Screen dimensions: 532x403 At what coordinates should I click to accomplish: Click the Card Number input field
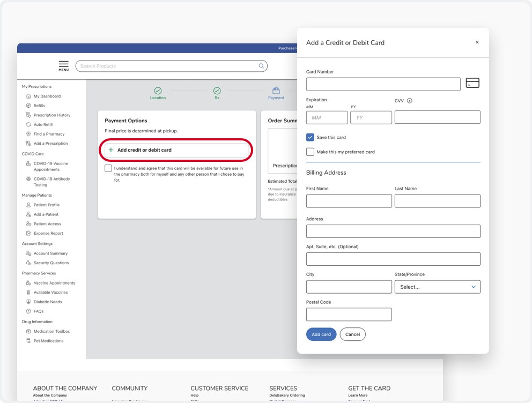click(x=383, y=84)
